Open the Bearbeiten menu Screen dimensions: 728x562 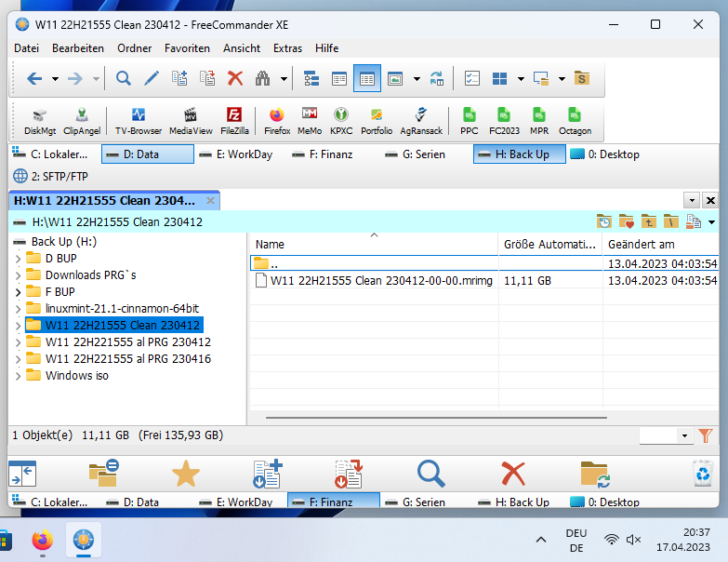[x=78, y=48]
